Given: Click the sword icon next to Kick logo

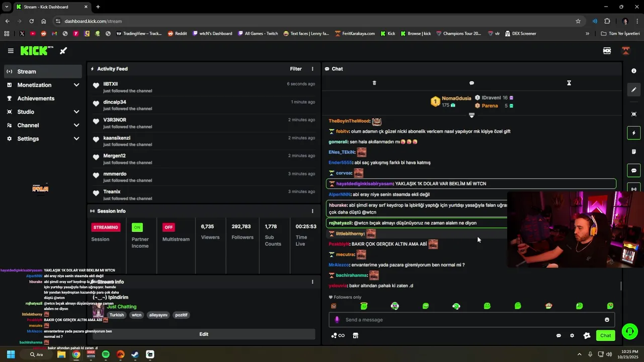Looking at the screenshot, I should click(63, 51).
